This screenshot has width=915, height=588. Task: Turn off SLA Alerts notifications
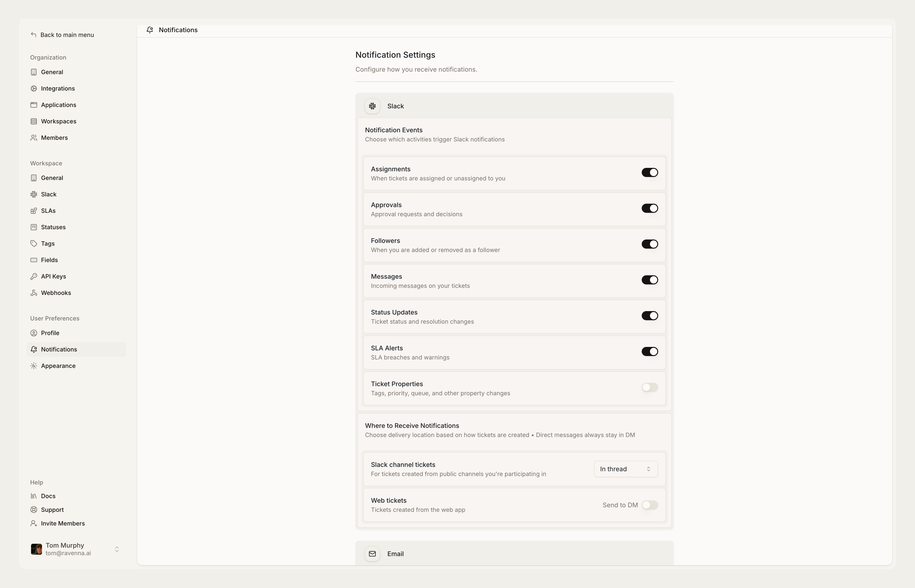[649, 352]
